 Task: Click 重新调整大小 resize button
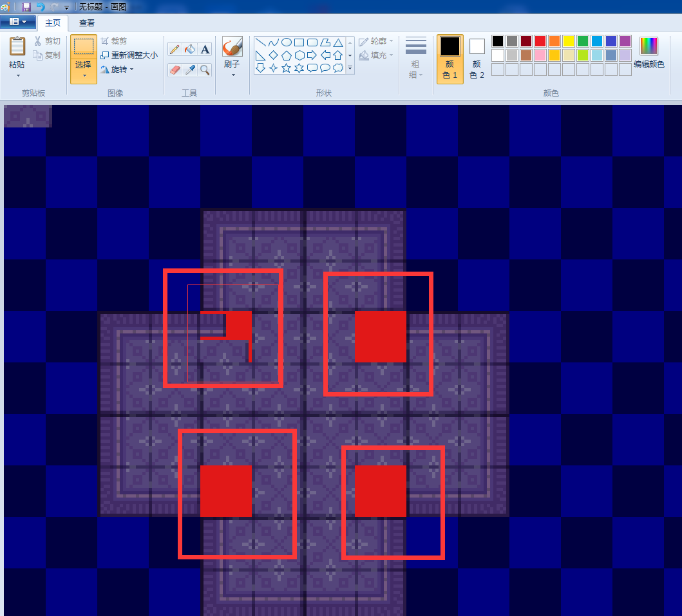tap(129, 55)
